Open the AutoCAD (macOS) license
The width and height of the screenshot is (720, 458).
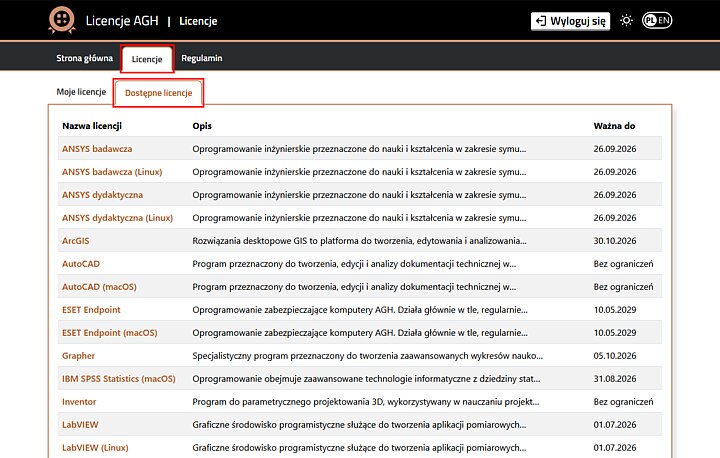99,287
